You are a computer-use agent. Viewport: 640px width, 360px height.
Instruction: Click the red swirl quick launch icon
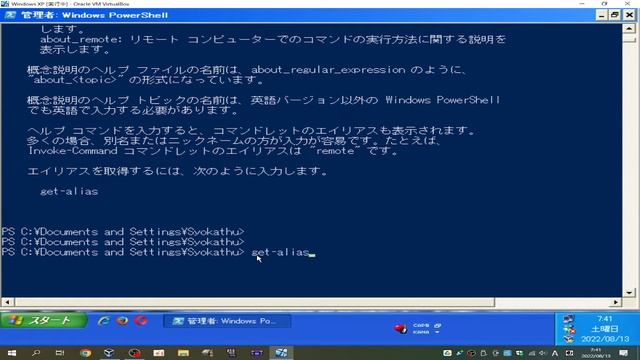click(x=141, y=321)
